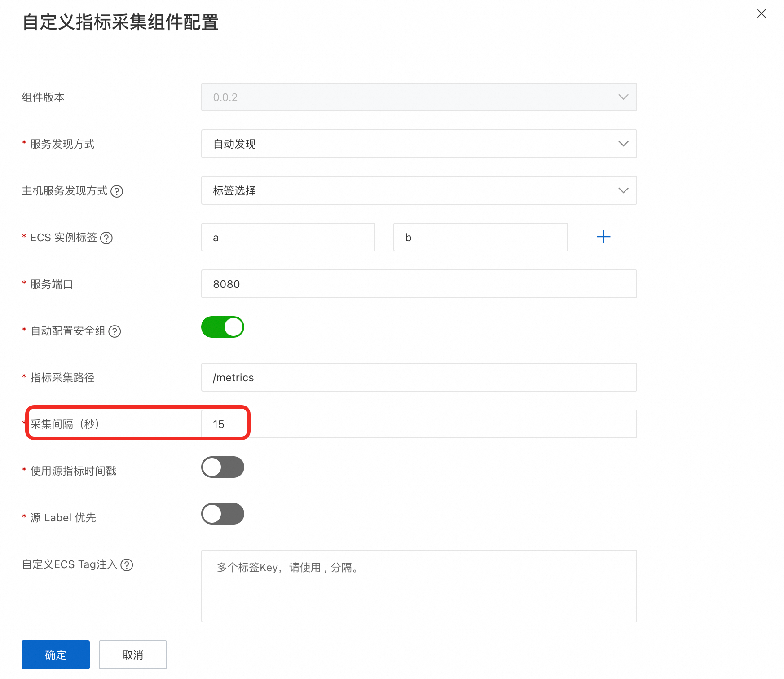Focus the ECS tag key field containing a
Screen dimensions: 784x679
(288, 237)
